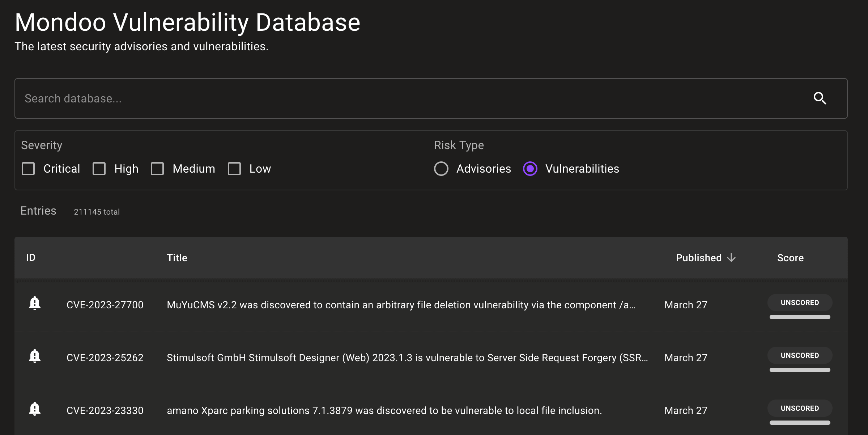868x435 pixels.
Task: Click UNSCORED badge for CVE-2023-27700
Action: [800, 303]
